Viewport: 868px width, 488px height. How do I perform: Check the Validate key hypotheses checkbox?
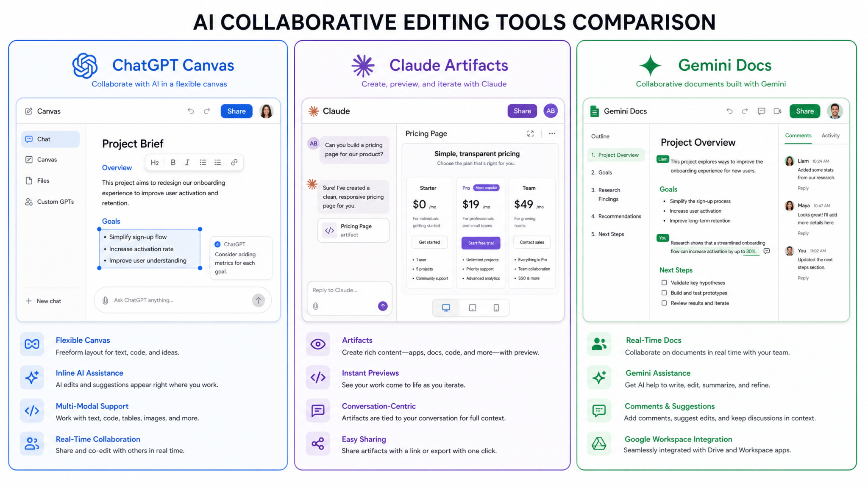click(x=664, y=283)
